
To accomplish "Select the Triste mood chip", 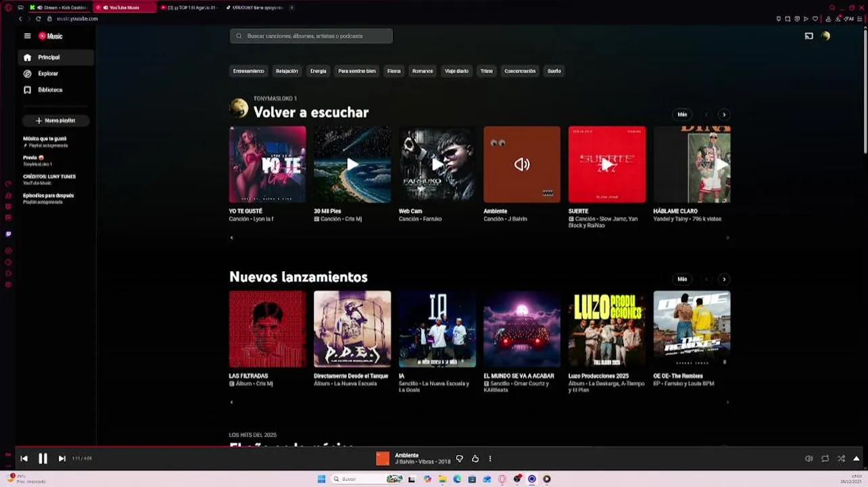I will tap(487, 71).
